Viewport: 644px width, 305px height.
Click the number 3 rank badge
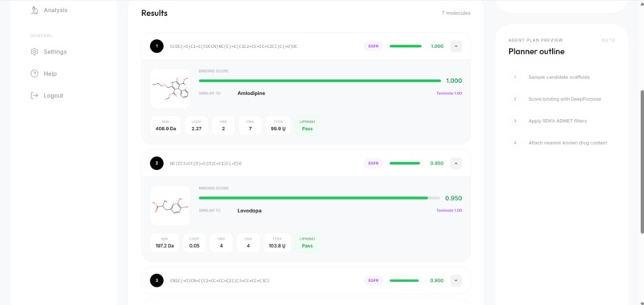click(157, 280)
